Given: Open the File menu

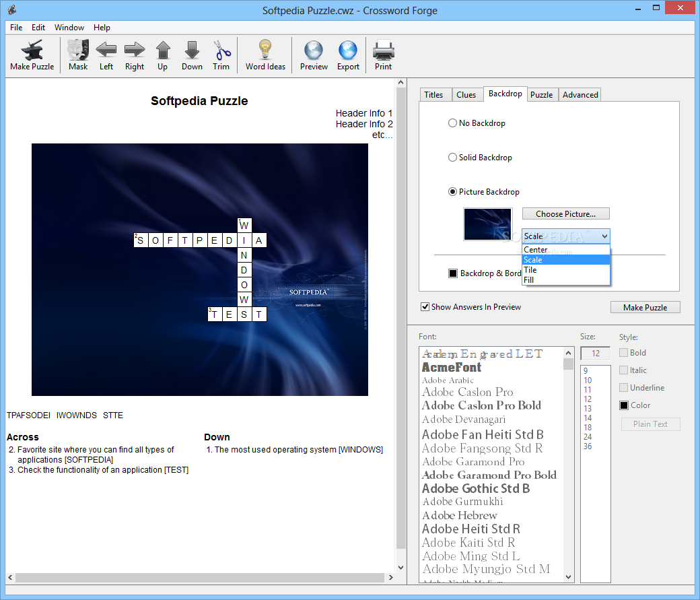Looking at the screenshot, I should point(16,27).
